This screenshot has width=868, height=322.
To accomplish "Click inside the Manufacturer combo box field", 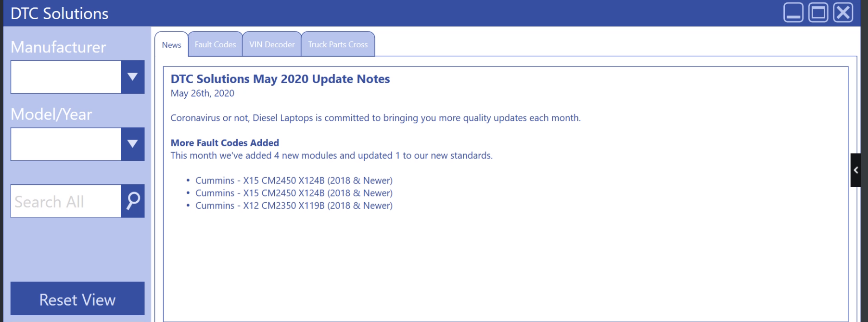I will 66,77.
